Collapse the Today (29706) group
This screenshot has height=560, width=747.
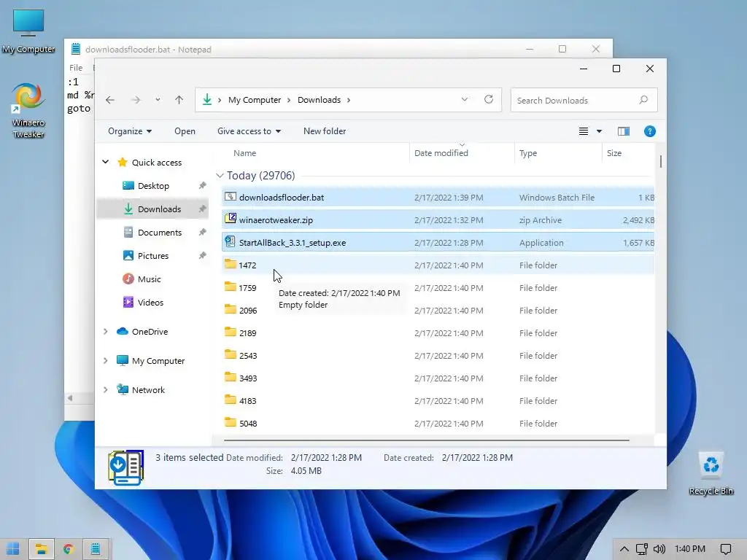(220, 176)
